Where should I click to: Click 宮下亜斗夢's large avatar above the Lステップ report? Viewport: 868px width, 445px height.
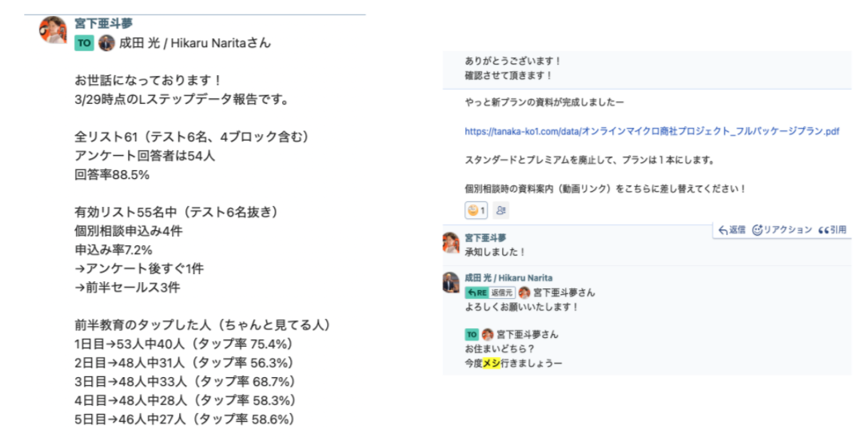pyautogui.click(x=53, y=30)
